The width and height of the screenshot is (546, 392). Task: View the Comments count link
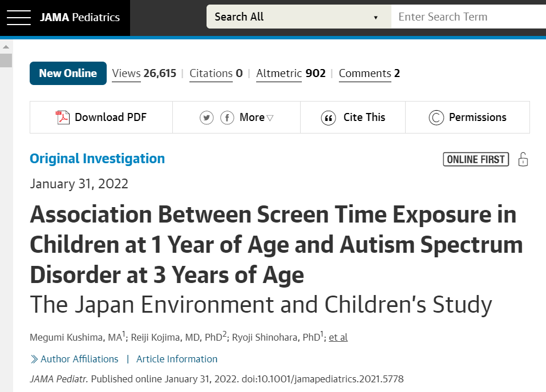click(x=369, y=73)
